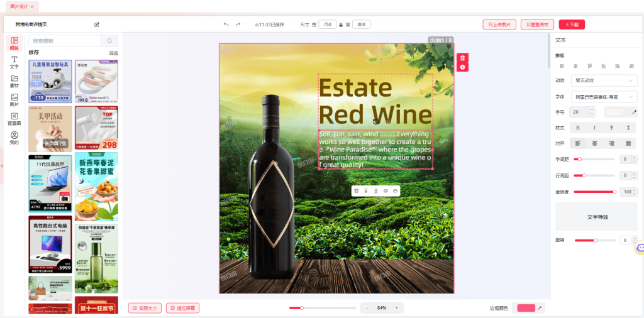Open the 文字 text tool in sidebar
Viewport: 644px width, 318px height.
click(x=14, y=62)
